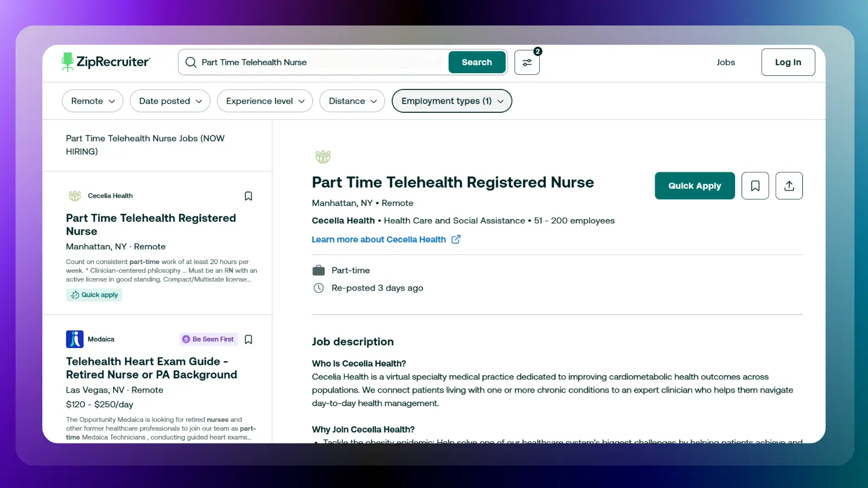Click 'Las Vegas, NV · Remote' location text
This screenshot has width=868, height=488.
tap(114, 390)
